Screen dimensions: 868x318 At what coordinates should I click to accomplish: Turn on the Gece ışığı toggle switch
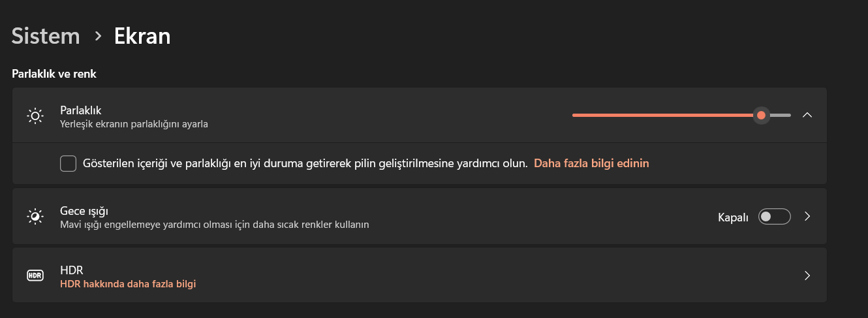click(x=774, y=217)
